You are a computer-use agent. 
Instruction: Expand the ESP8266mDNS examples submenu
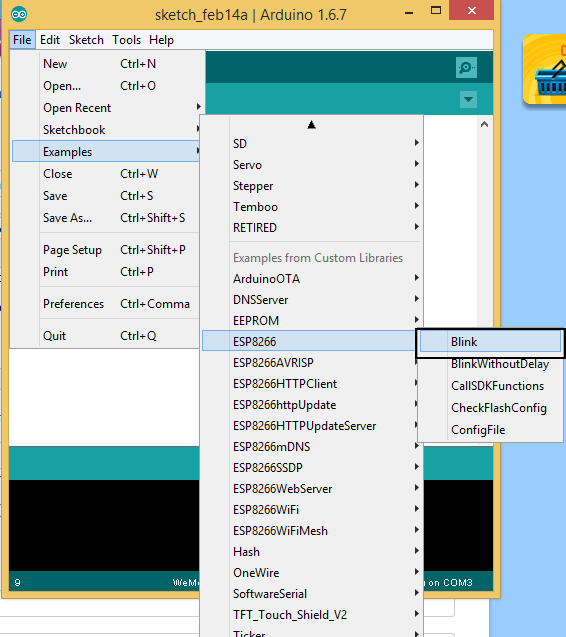(x=312, y=447)
